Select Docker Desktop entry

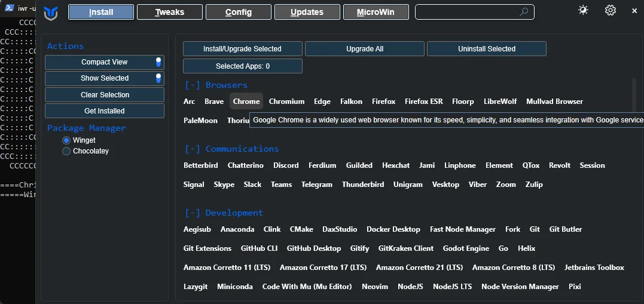pos(393,229)
